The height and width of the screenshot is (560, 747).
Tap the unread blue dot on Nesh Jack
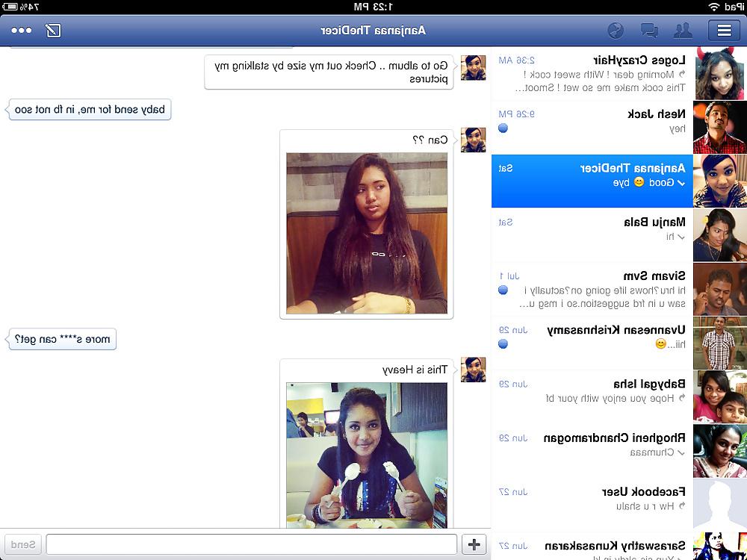(503, 128)
